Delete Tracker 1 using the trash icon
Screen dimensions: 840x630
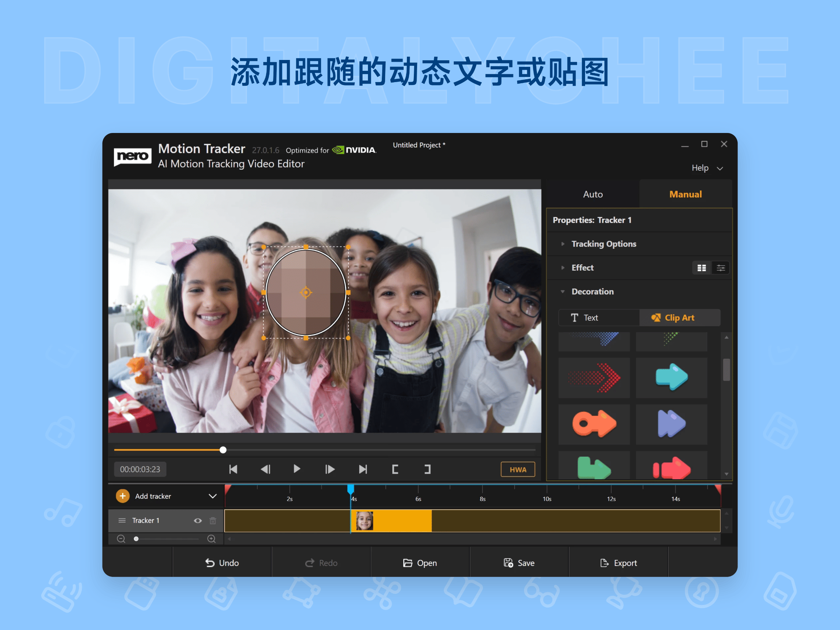pos(213,521)
